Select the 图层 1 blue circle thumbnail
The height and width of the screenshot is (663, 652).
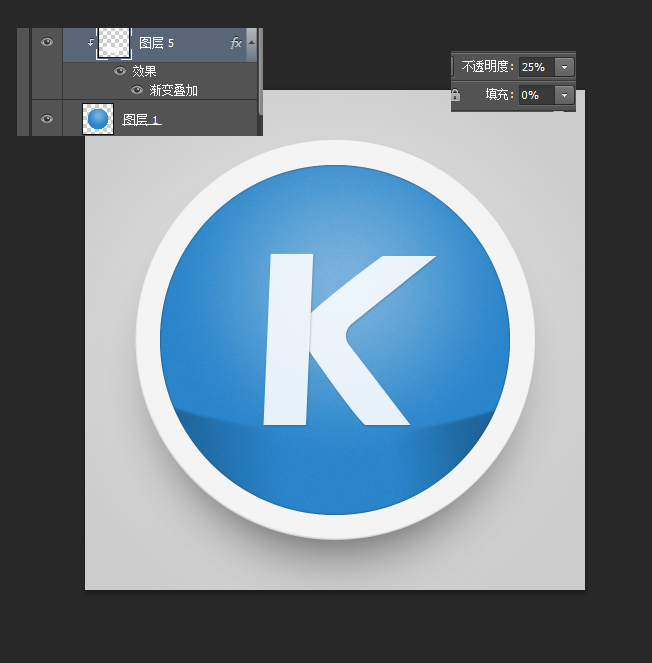[98, 119]
